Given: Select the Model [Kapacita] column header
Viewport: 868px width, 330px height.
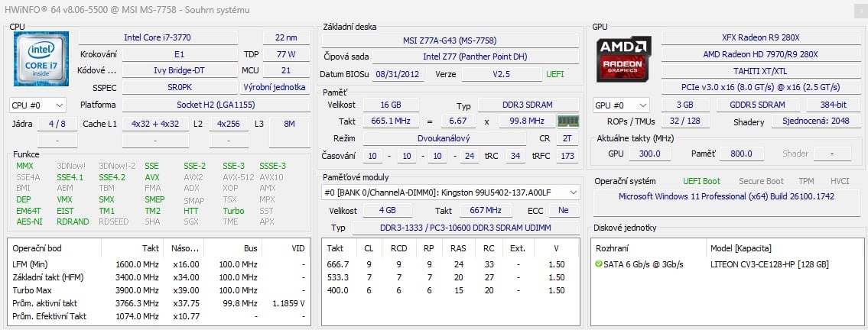Looking at the screenshot, I should click(741, 249).
